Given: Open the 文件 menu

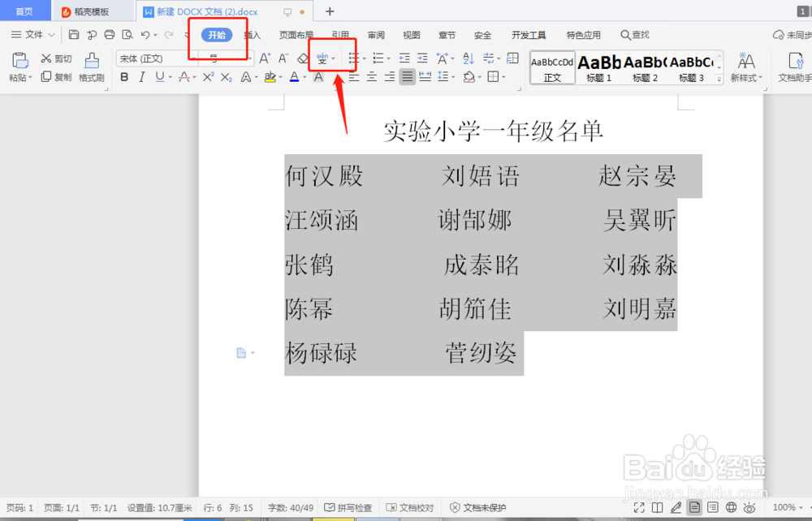Looking at the screenshot, I should click(33, 35).
